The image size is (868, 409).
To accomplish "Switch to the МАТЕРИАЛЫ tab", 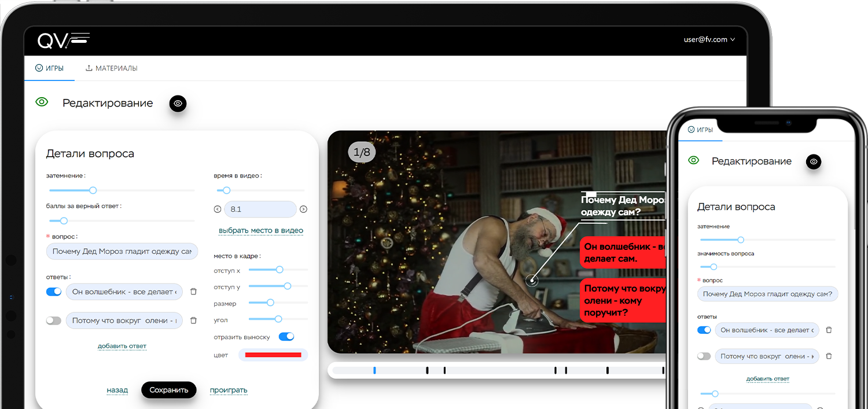I will 111,68.
